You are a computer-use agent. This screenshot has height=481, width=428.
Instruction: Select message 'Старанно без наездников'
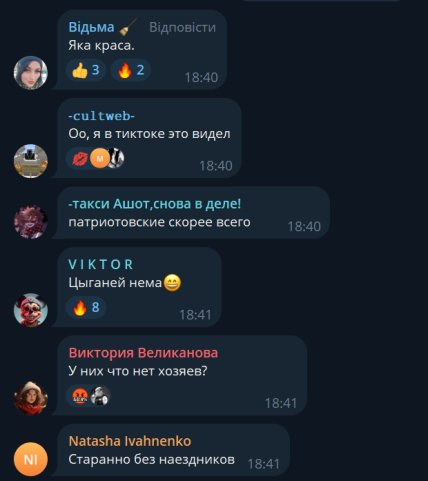152,459
